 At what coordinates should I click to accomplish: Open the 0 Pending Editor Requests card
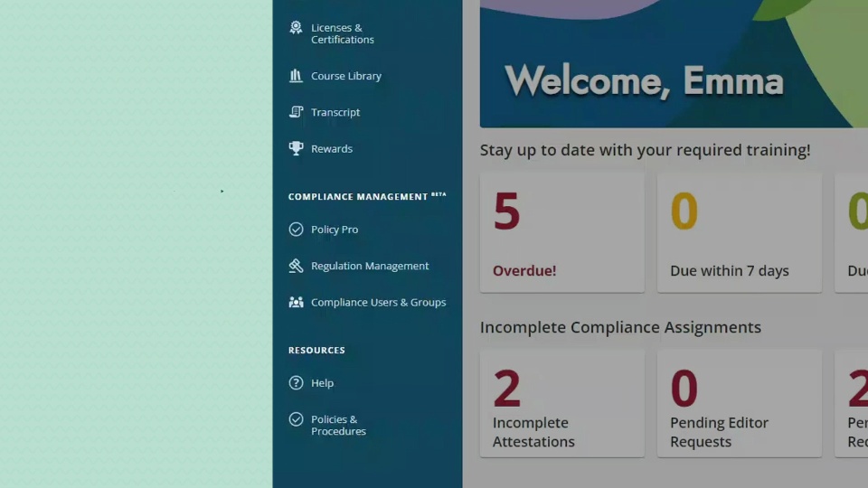click(739, 403)
